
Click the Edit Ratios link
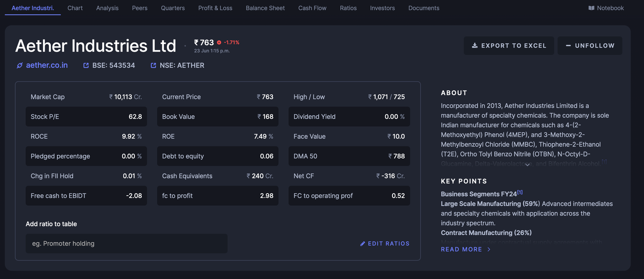[385, 244]
